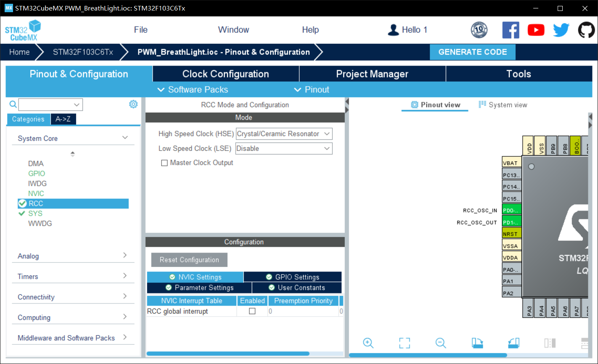Click the STM32CubeMX logo
The width and height of the screenshot is (598, 364).
(x=23, y=30)
